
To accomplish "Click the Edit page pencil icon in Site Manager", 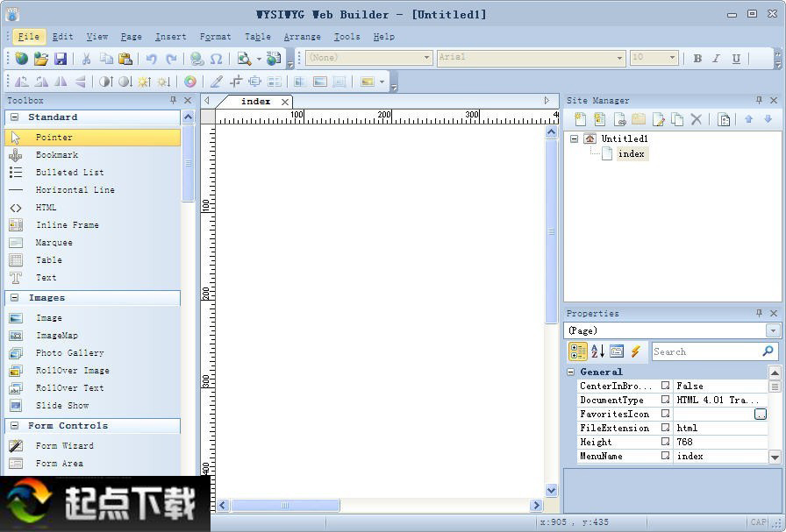I will coord(658,119).
